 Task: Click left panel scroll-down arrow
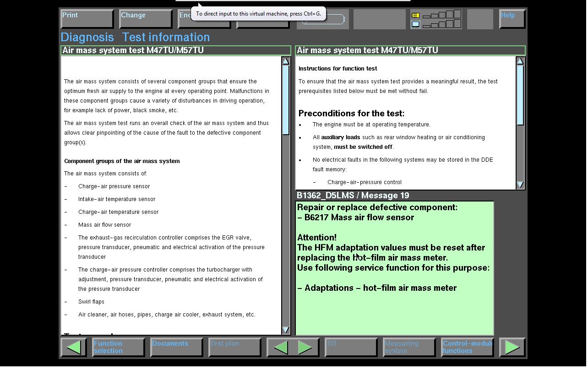pyautogui.click(x=286, y=330)
